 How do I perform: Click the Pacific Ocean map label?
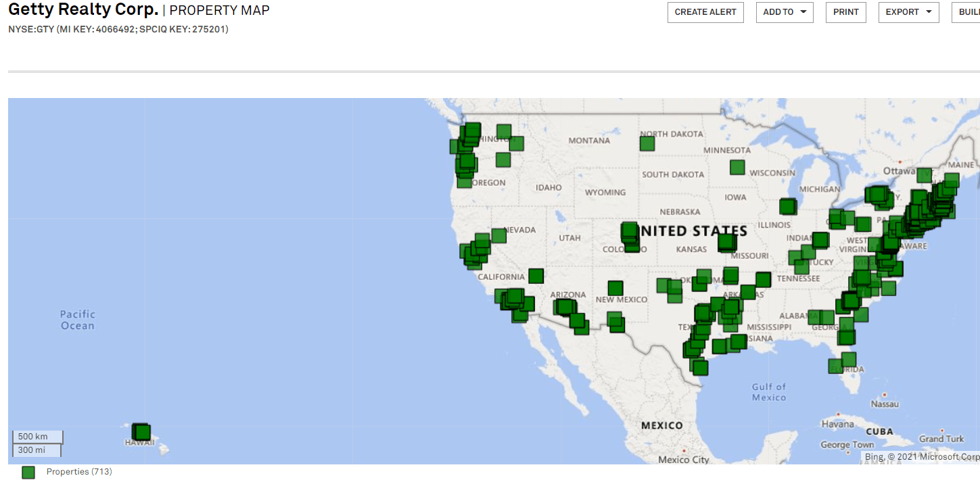pos(78,320)
